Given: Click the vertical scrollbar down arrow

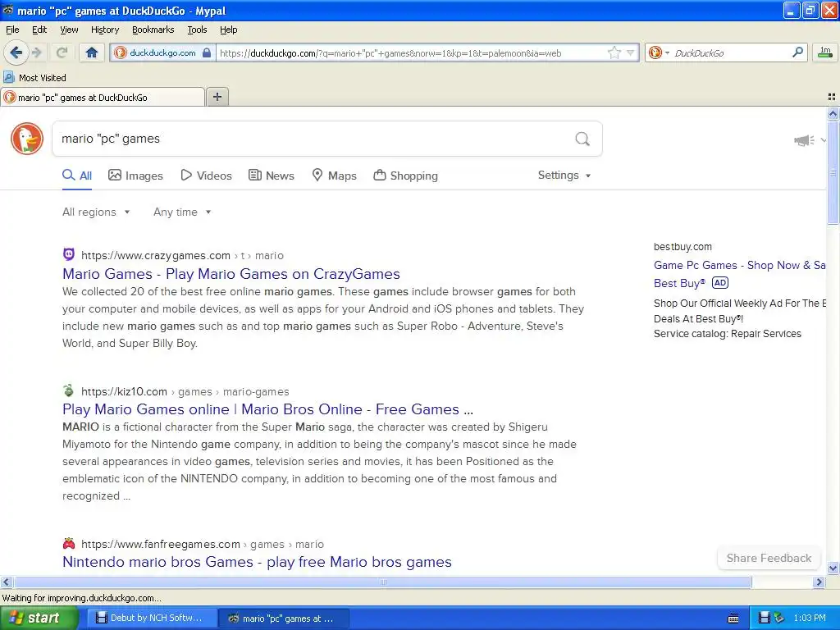Looking at the screenshot, I should click(x=833, y=568).
